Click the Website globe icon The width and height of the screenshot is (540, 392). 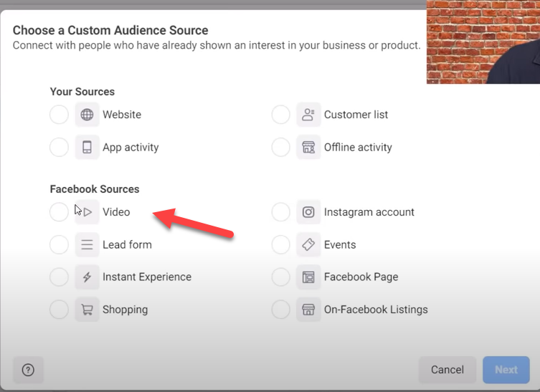tap(87, 115)
